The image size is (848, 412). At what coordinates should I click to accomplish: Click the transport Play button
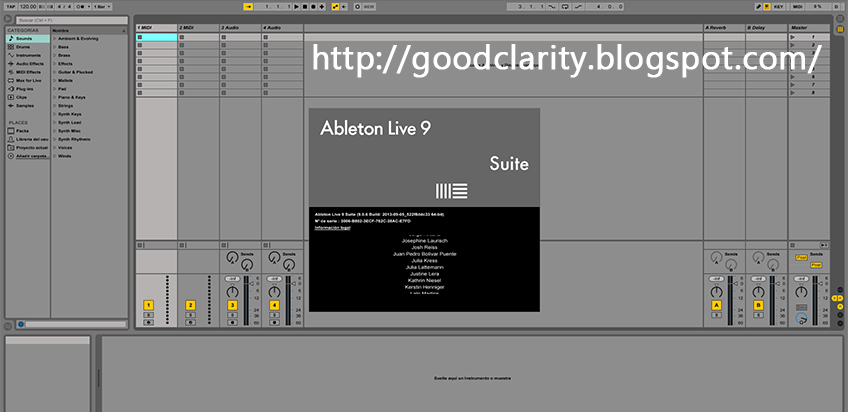pyautogui.click(x=296, y=6)
